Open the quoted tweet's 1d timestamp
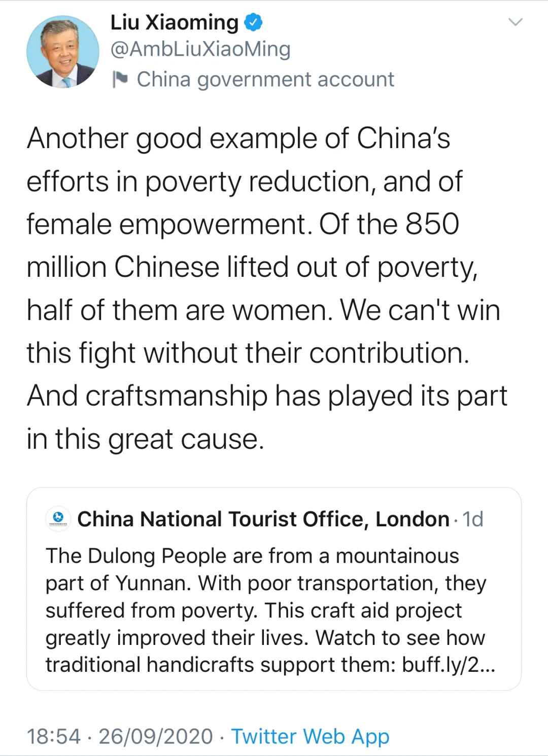This screenshot has width=548, height=756. (473, 519)
